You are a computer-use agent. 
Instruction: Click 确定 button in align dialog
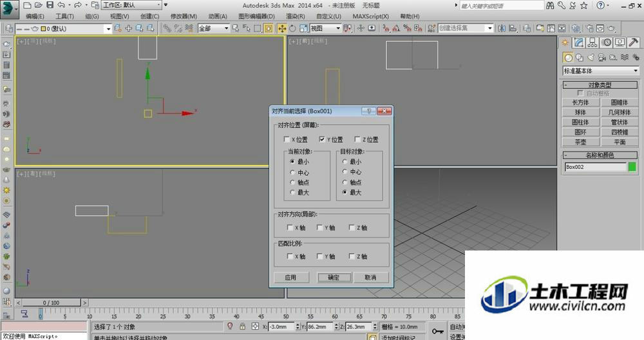334,278
